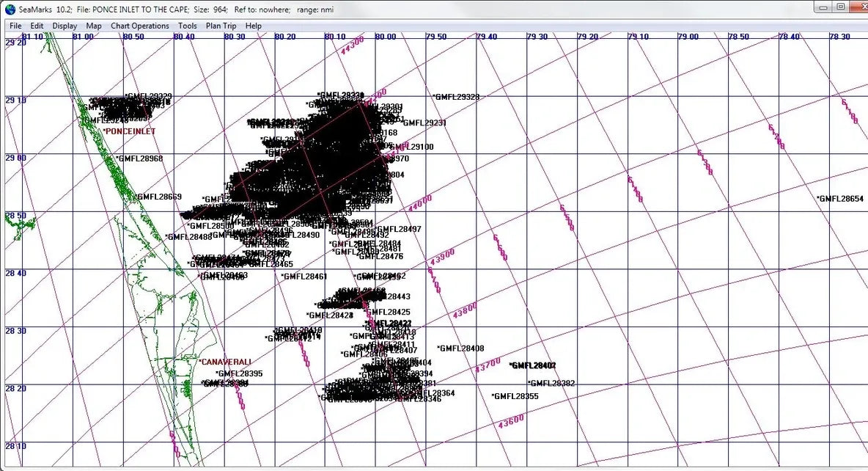Click waypoint GMFL28355
Image resolution: width=868 pixels, height=471 pixels.
tap(515, 396)
